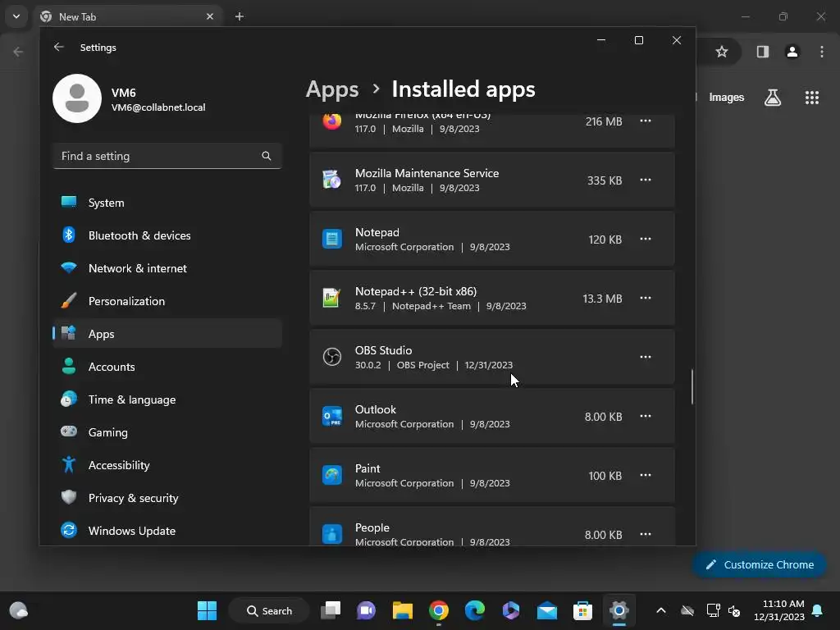The height and width of the screenshot is (630, 840).
Task: Click the People app icon
Action: 332,534
